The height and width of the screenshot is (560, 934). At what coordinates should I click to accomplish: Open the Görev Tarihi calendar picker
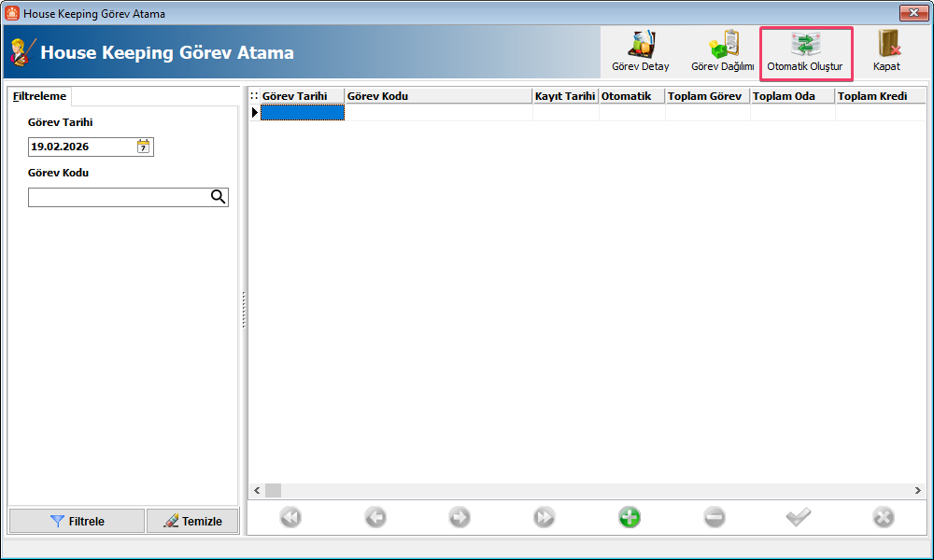(x=144, y=147)
